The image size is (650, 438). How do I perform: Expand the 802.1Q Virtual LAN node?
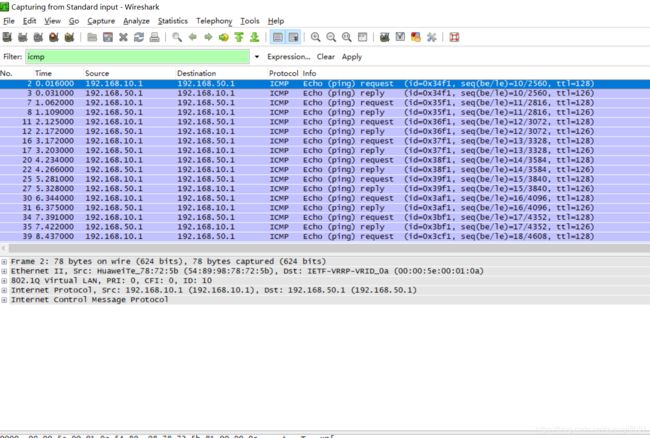point(4,281)
